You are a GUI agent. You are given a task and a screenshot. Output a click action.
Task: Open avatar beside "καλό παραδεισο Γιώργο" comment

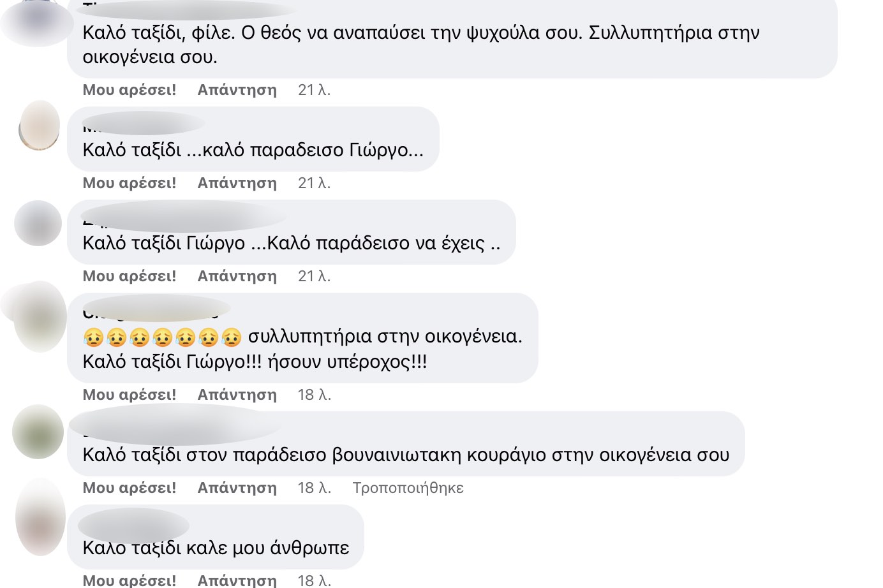pyautogui.click(x=40, y=126)
